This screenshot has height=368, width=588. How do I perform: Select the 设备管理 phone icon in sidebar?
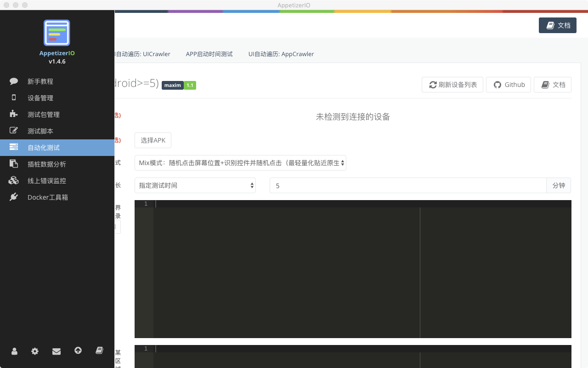[14, 98]
